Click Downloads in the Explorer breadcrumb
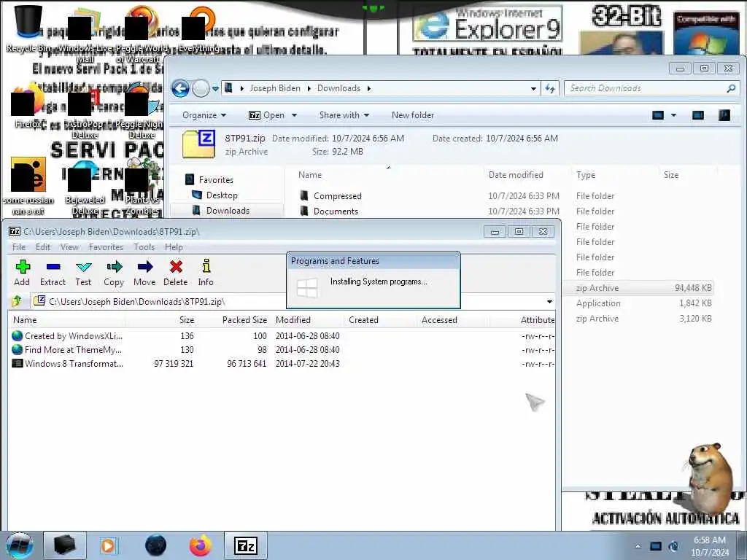This screenshot has height=560, width=747. tap(338, 88)
